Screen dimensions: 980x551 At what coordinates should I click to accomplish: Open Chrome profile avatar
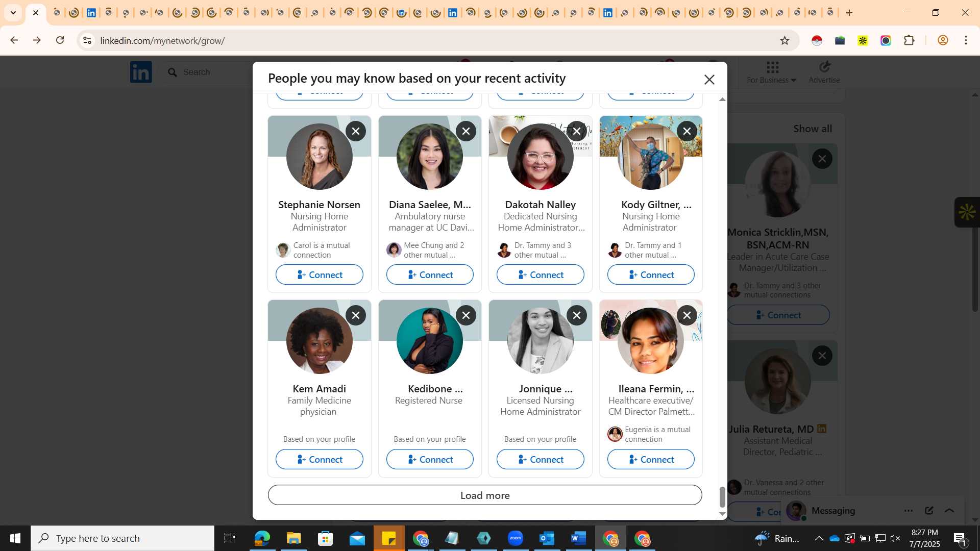[943, 40]
